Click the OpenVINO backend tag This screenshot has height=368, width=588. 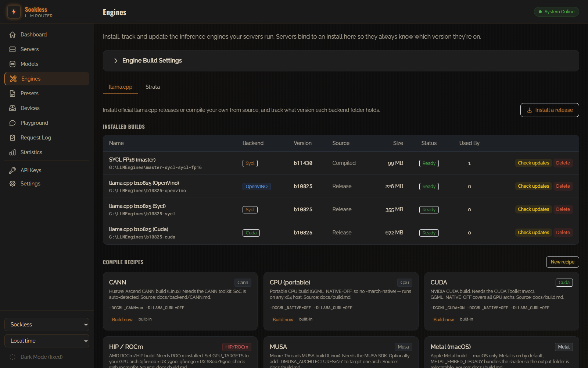[x=257, y=187]
